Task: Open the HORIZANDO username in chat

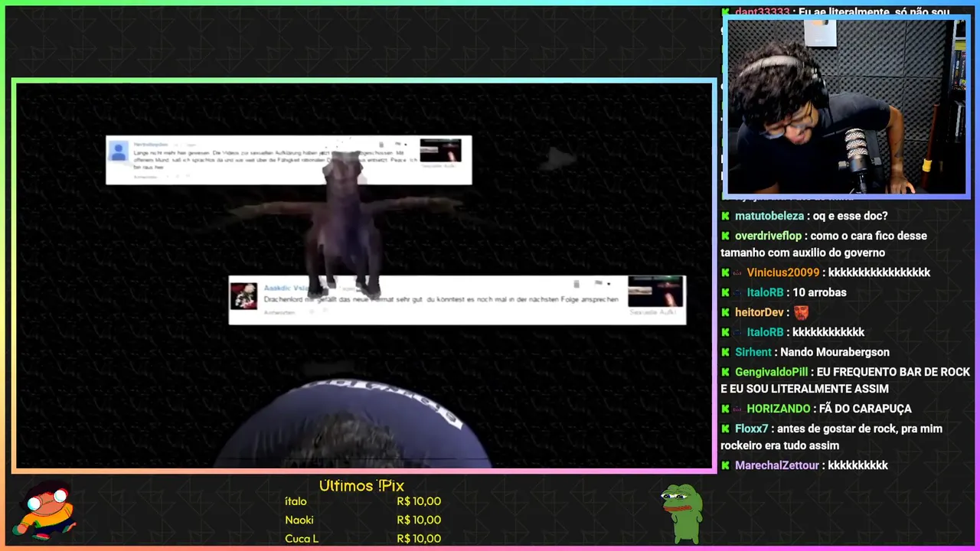Action: click(x=779, y=409)
